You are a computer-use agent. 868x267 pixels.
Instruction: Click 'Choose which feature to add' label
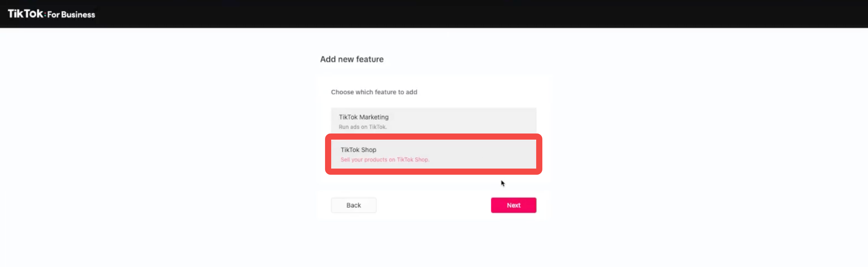pyautogui.click(x=374, y=92)
